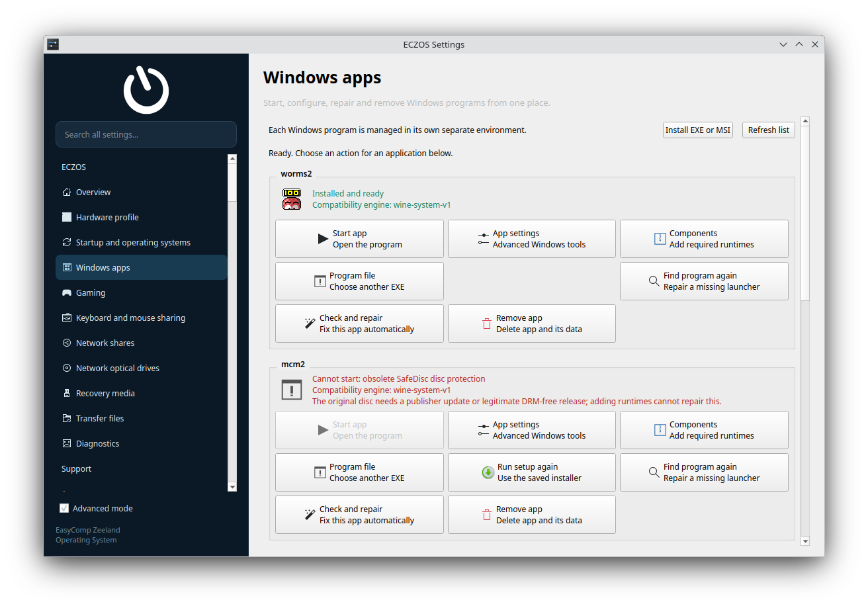Click the Transfer files folder icon

pyautogui.click(x=66, y=419)
